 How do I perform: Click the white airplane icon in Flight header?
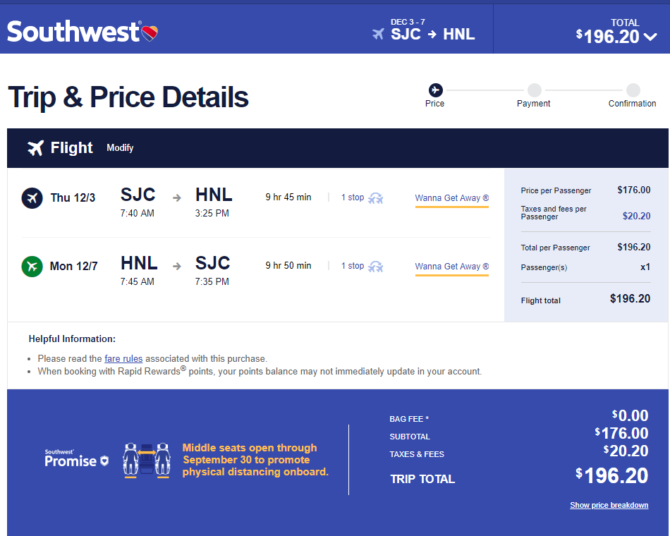pos(36,148)
